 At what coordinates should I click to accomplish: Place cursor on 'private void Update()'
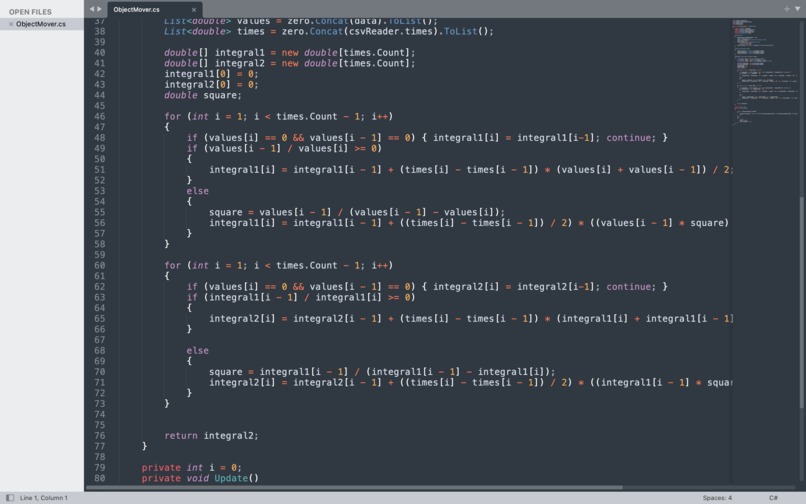tap(200, 478)
